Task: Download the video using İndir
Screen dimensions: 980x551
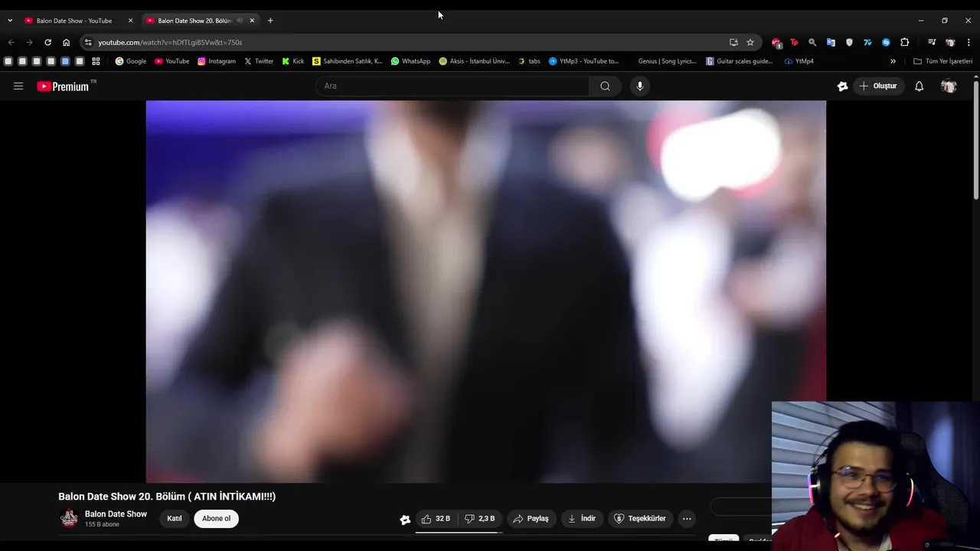Action: click(582, 519)
